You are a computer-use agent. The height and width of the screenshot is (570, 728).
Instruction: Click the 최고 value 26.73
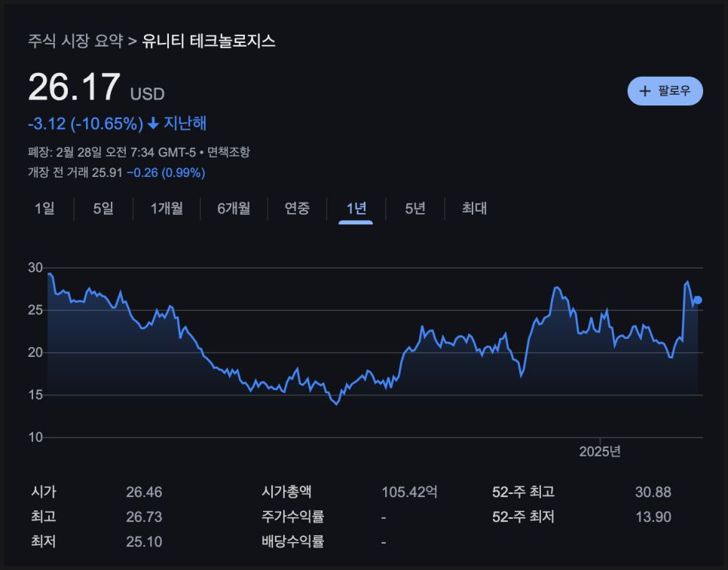click(x=144, y=517)
